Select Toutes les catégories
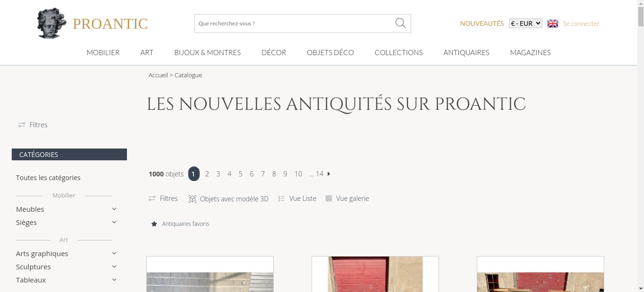This screenshot has height=292, width=644. coord(48,178)
